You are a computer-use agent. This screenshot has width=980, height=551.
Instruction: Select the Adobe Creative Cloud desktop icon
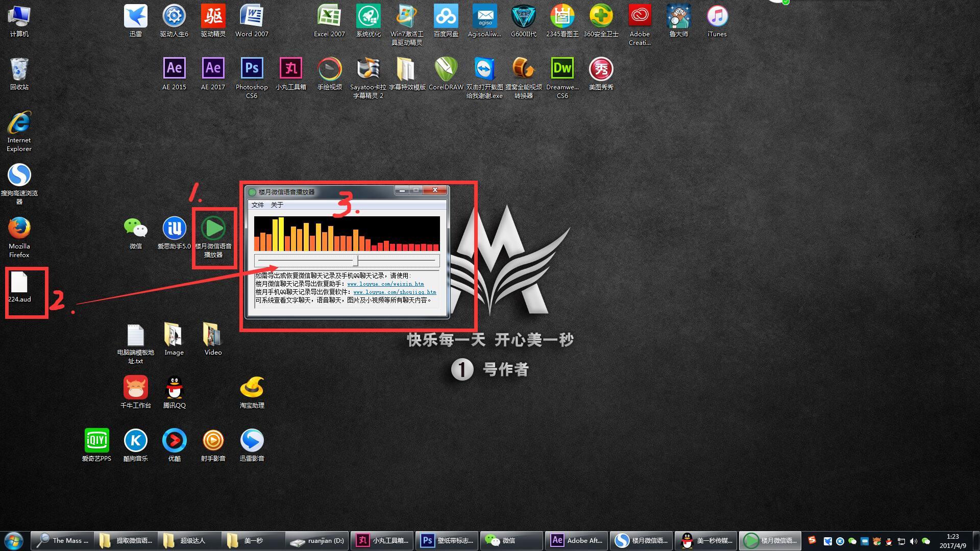coord(640,25)
